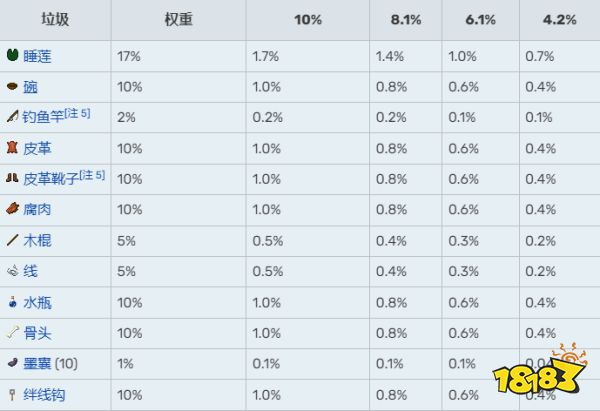Open the 睡莲 link
The width and height of the screenshot is (600, 411).
pos(38,56)
